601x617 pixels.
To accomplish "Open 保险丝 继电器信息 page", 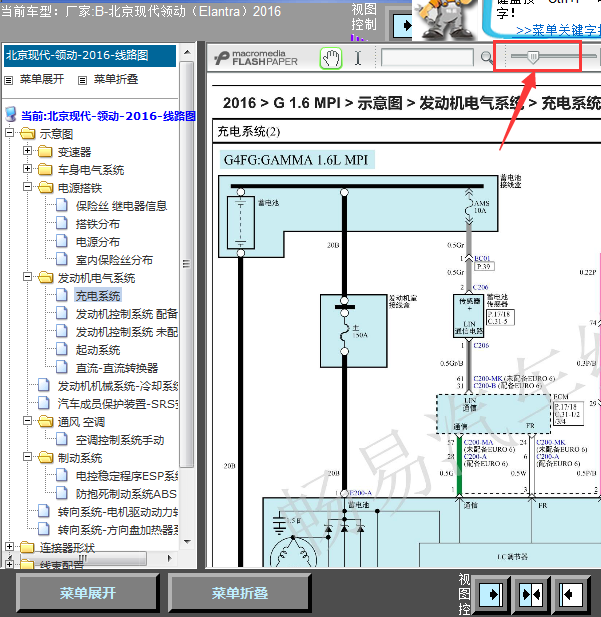I will tap(121, 206).
